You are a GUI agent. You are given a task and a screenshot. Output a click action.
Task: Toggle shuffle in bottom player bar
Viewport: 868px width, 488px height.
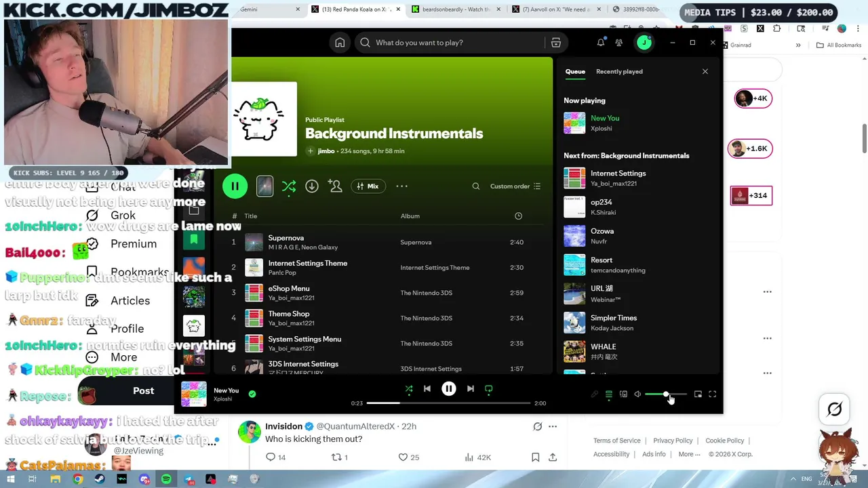point(409,389)
